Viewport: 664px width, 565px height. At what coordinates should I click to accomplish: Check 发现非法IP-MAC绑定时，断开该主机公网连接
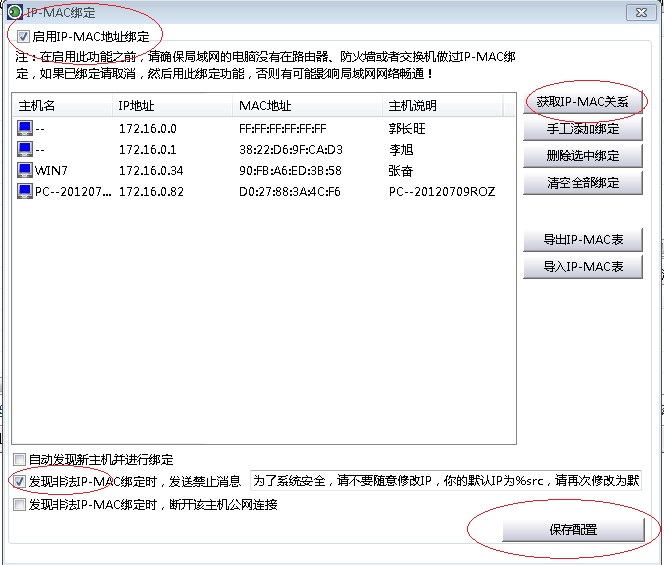coord(20,505)
